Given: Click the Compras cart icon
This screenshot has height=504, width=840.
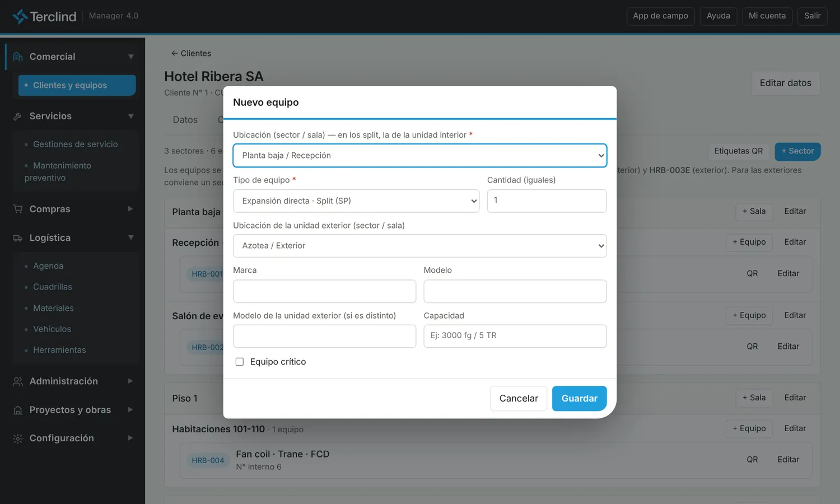Looking at the screenshot, I should tap(18, 209).
